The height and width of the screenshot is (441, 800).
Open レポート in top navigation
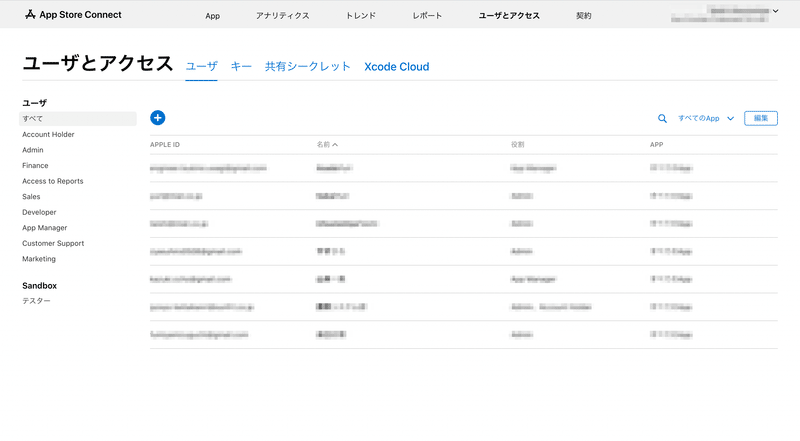pos(427,16)
